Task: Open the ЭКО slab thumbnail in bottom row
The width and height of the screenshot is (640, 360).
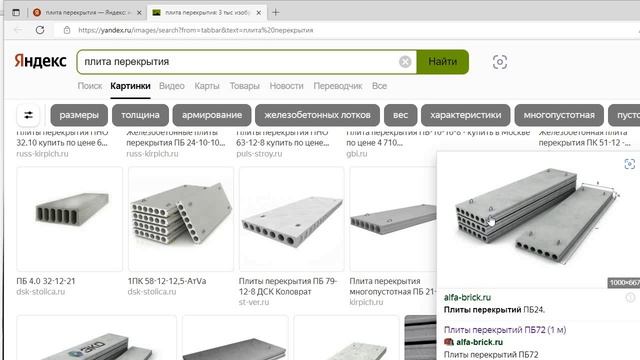Action: (97, 338)
